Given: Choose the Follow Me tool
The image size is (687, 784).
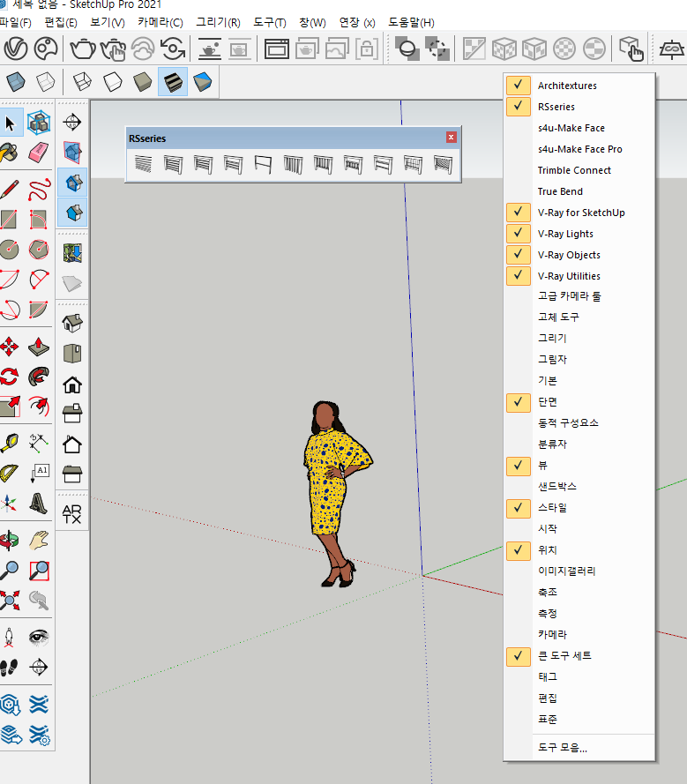Looking at the screenshot, I should 39,376.
